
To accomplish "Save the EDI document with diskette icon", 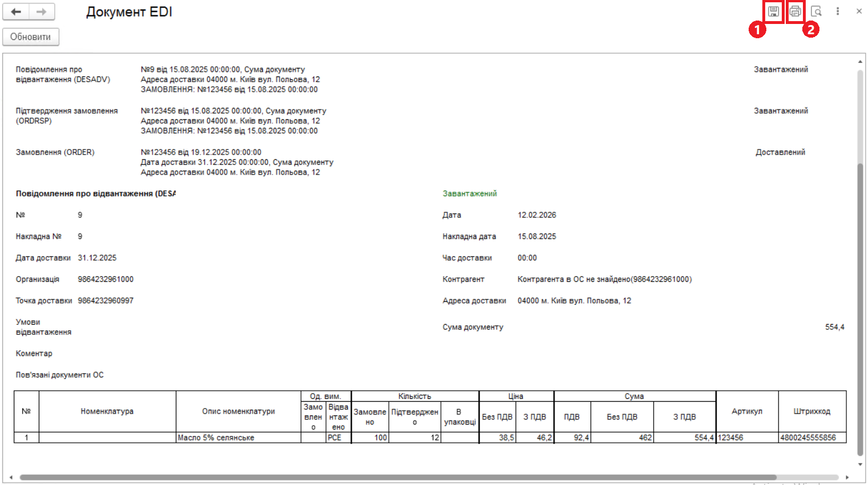I will click(773, 11).
